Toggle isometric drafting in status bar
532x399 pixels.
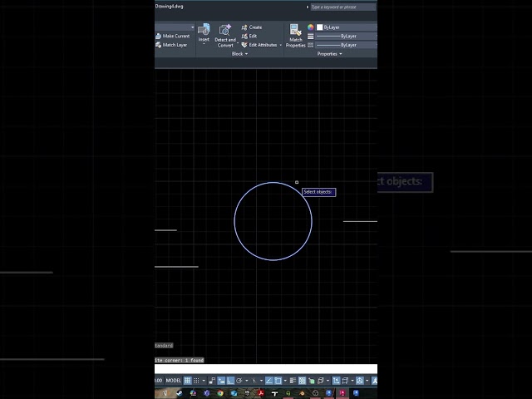[254, 381]
